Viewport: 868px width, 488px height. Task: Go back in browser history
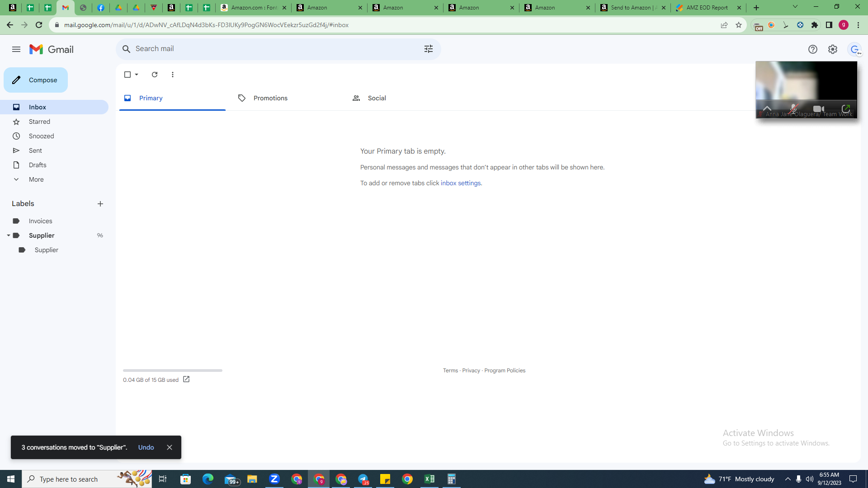[10, 25]
